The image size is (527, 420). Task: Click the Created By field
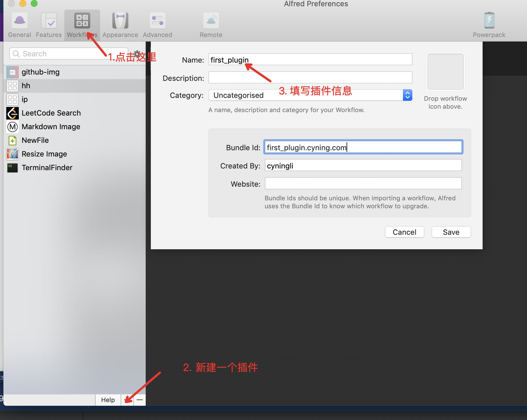[363, 165]
